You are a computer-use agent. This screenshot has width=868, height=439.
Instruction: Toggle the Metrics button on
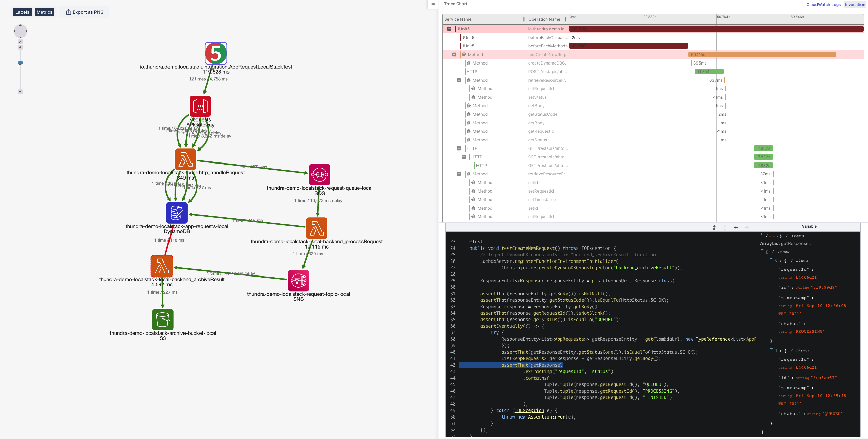pyautogui.click(x=44, y=12)
